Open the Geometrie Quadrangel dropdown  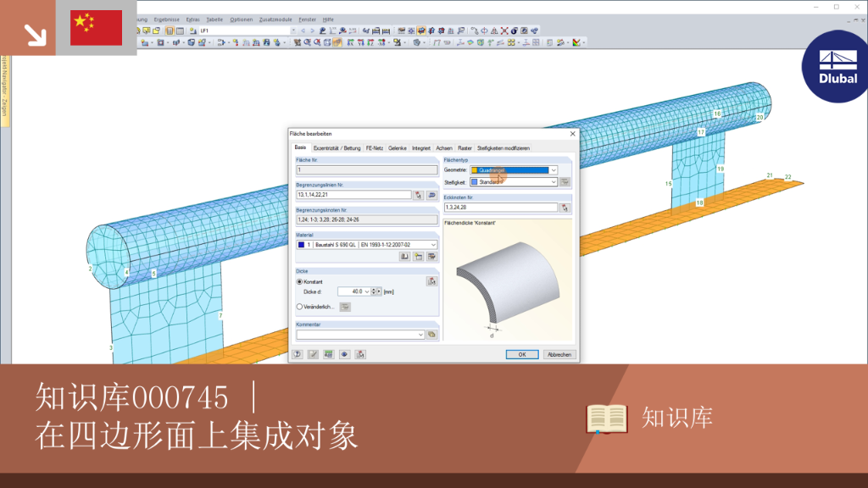(514, 169)
